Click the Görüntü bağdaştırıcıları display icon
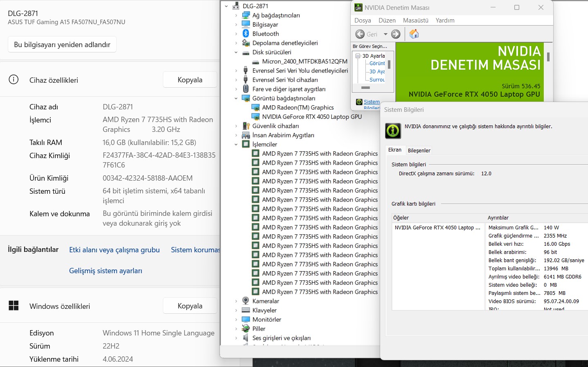The image size is (588, 367). click(x=246, y=98)
